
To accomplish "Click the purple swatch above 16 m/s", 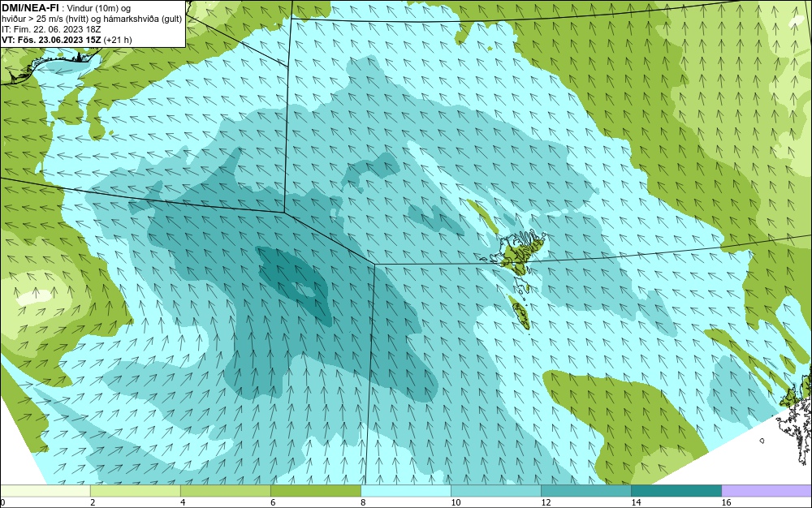I will point(767,490).
